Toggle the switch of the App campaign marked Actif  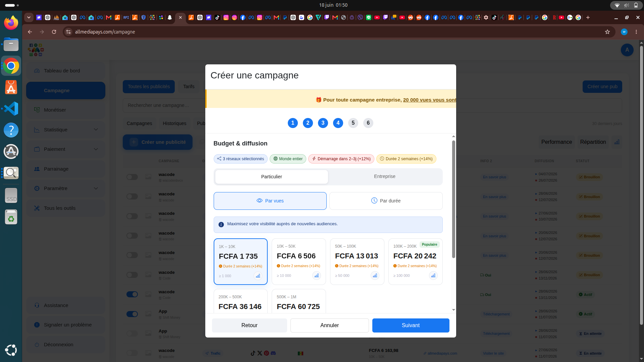click(x=132, y=314)
